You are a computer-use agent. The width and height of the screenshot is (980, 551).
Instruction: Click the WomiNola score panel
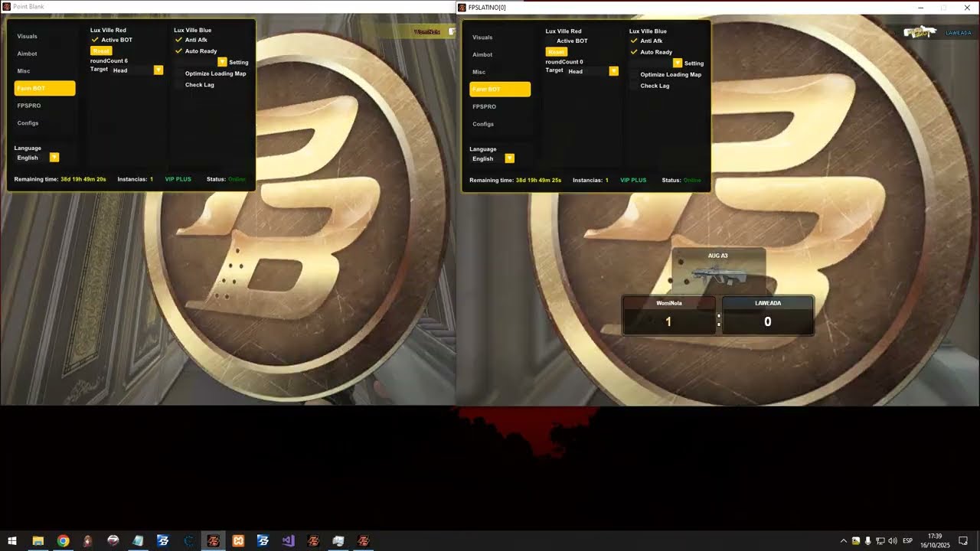click(669, 315)
